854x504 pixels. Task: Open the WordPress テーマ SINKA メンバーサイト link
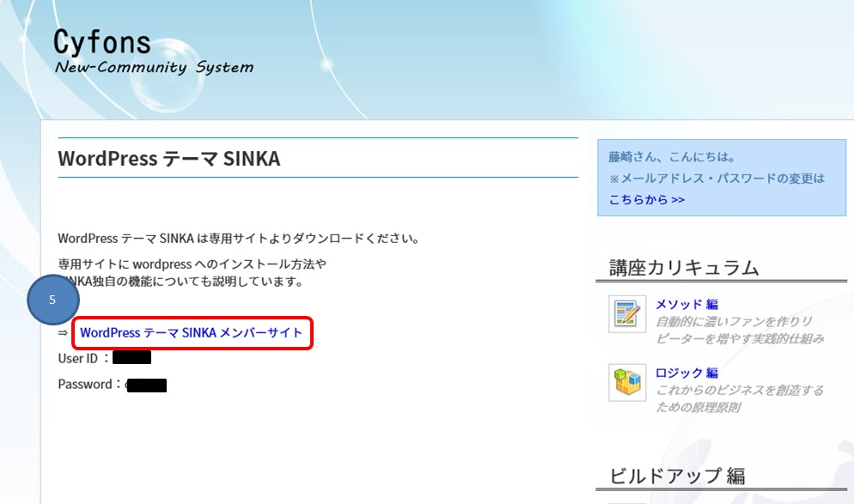click(x=189, y=333)
